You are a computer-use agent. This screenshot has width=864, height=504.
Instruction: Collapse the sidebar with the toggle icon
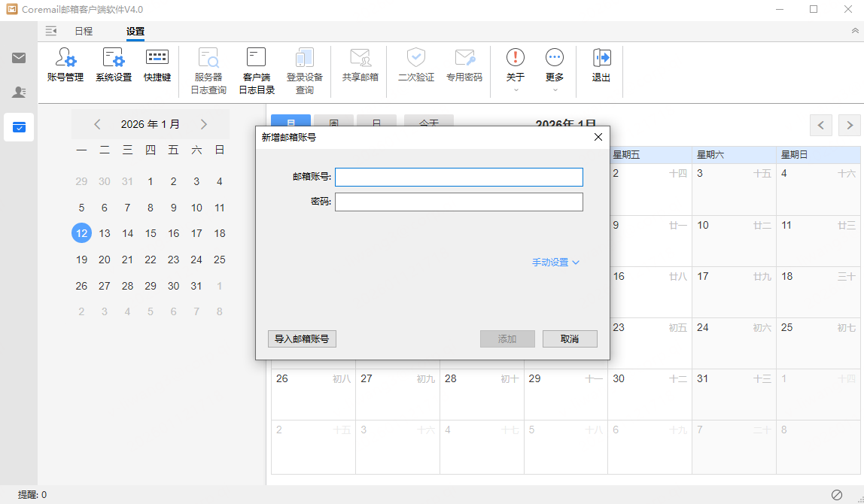pos(51,31)
